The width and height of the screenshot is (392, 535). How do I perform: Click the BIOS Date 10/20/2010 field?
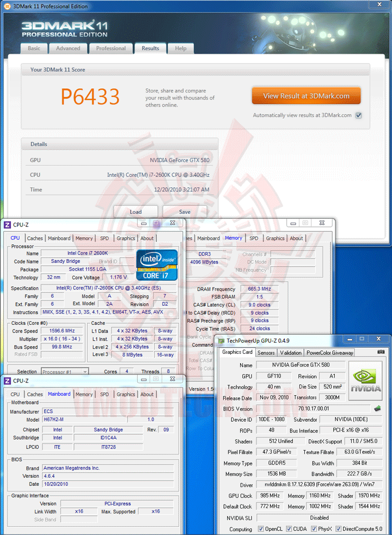(x=108, y=484)
